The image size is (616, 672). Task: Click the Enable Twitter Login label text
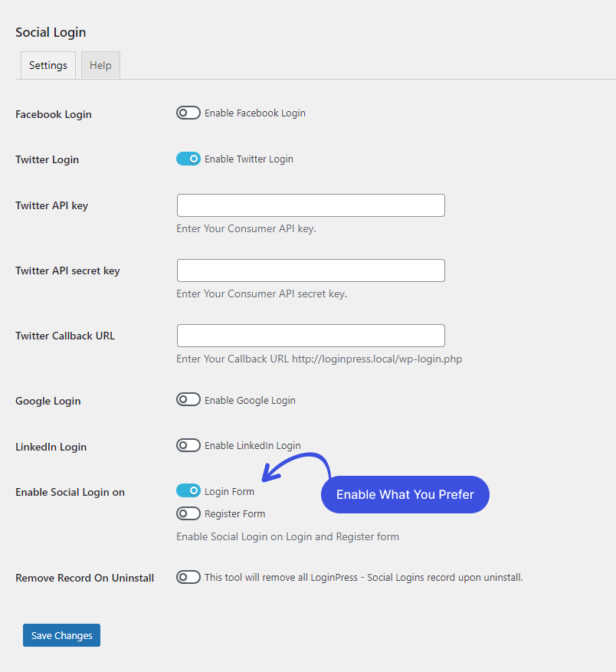coord(249,159)
